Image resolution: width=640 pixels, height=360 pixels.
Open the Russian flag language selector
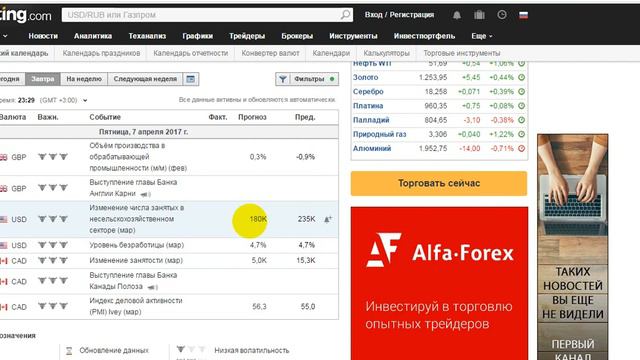click(523, 15)
